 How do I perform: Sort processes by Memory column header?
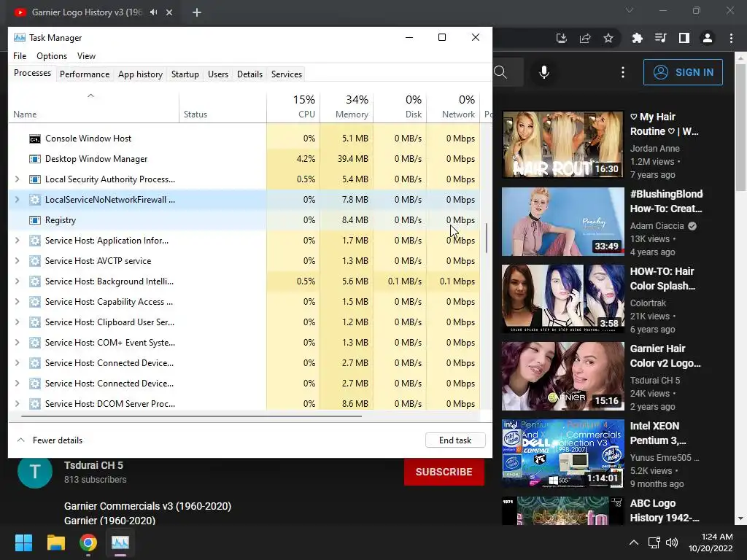point(347,107)
